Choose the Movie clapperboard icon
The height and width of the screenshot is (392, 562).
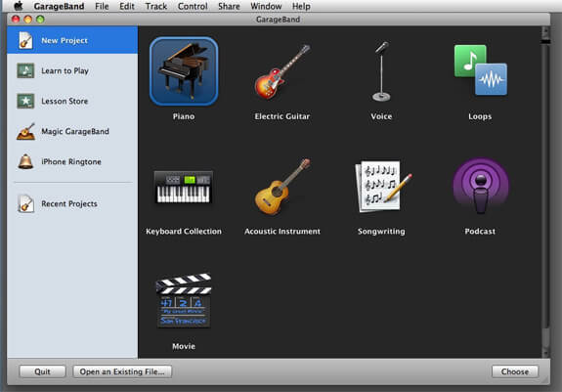point(184,300)
